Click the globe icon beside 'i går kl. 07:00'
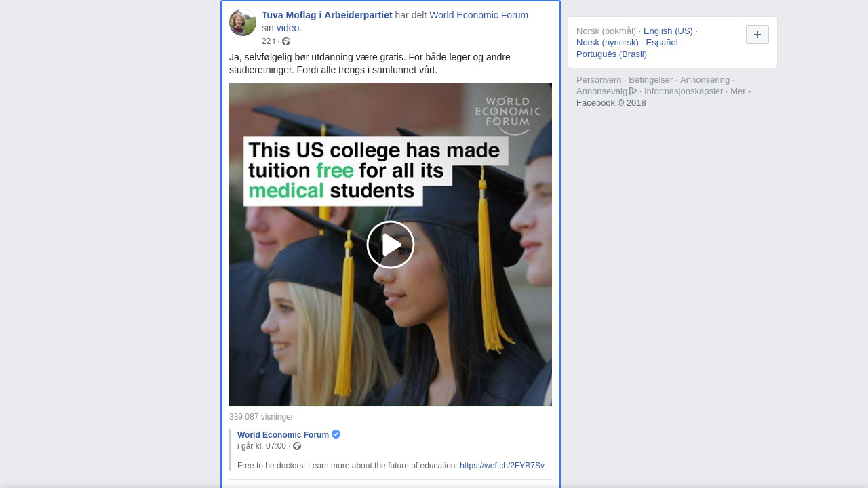 coord(297,446)
